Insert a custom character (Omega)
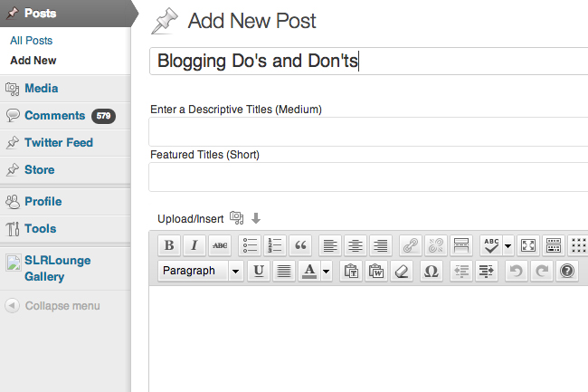This screenshot has width=588, height=392. click(432, 271)
